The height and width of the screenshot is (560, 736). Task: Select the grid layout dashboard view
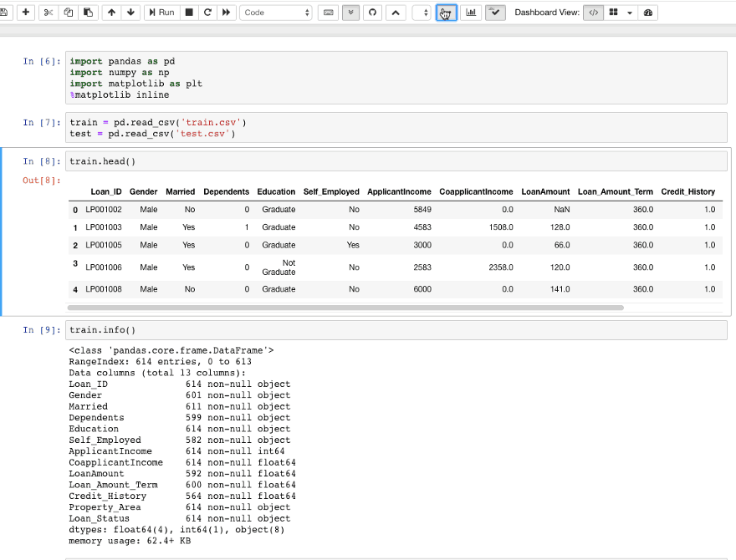click(614, 13)
